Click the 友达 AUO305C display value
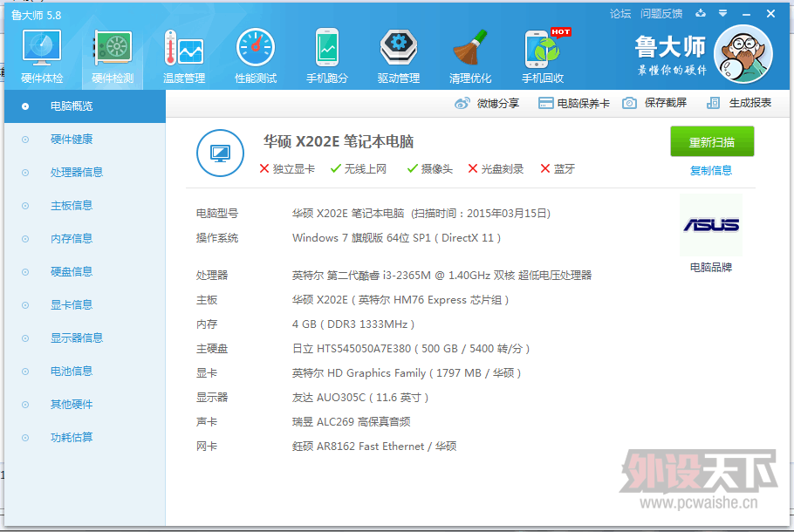 click(x=360, y=398)
